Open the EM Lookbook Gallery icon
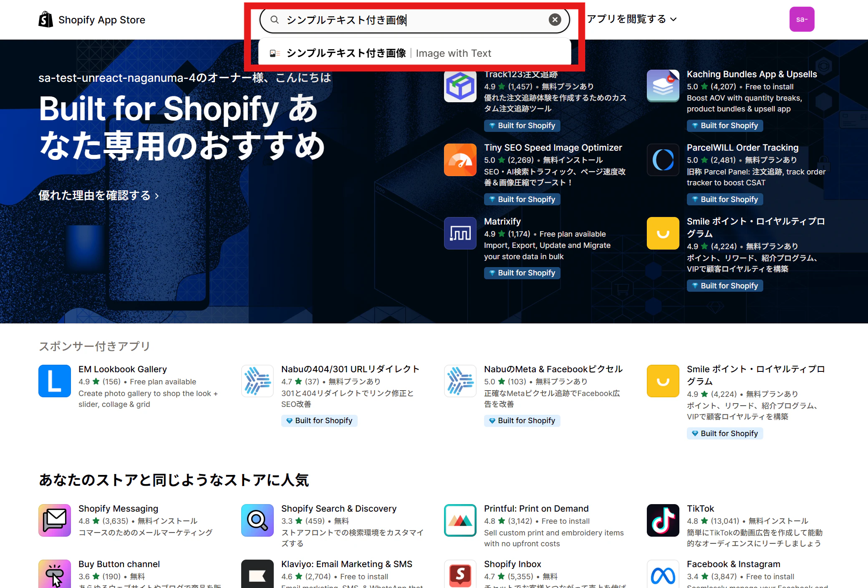 click(55, 381)
